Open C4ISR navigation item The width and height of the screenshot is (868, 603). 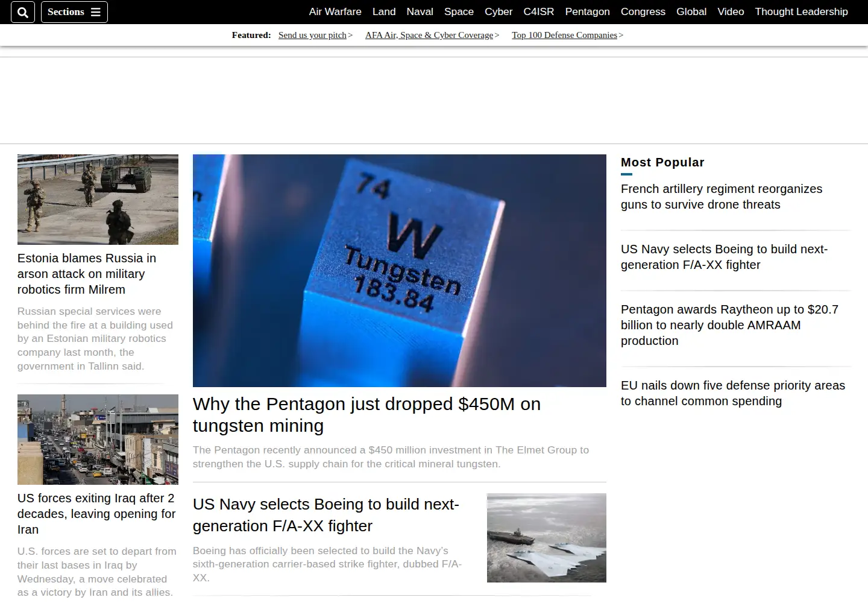(x=538, y=11)
